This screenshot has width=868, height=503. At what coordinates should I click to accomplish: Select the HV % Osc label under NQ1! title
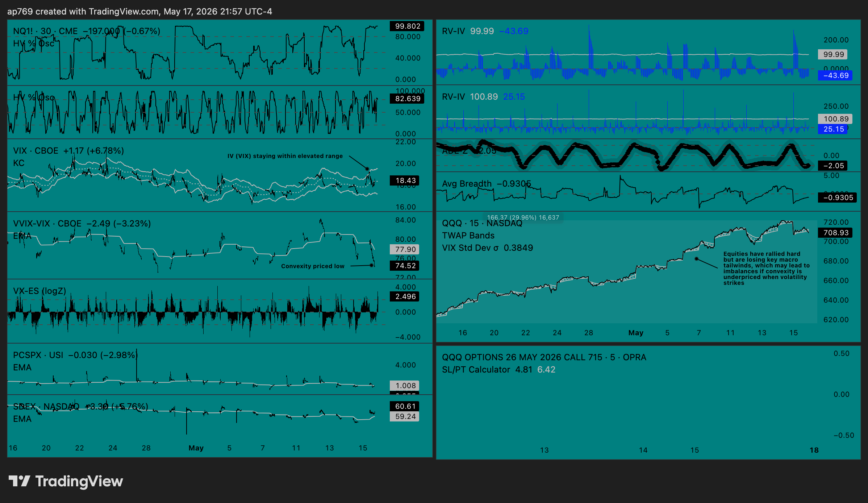tap(34, 43)
